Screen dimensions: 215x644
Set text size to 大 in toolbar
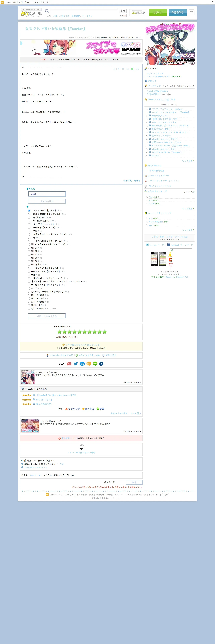123,69
